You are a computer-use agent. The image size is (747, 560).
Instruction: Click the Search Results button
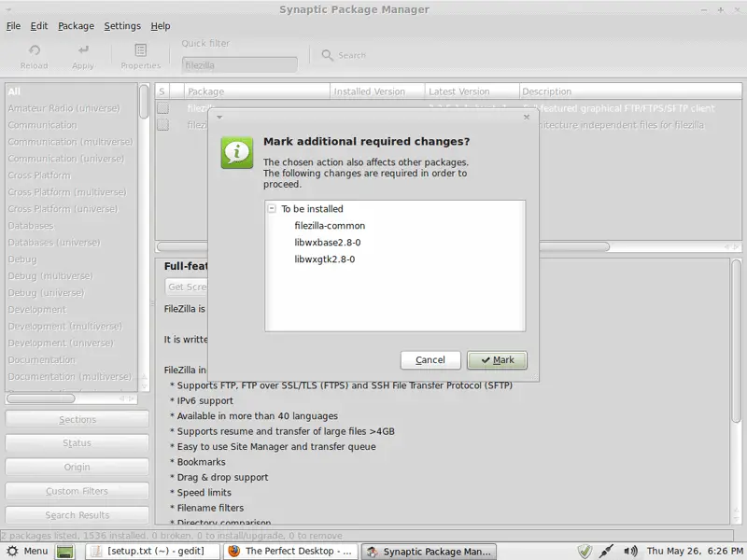(78, 515)
